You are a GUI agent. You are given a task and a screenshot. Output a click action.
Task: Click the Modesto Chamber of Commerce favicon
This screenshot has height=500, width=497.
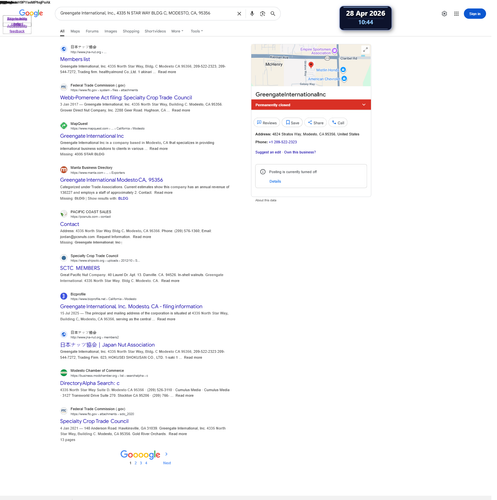64,373
